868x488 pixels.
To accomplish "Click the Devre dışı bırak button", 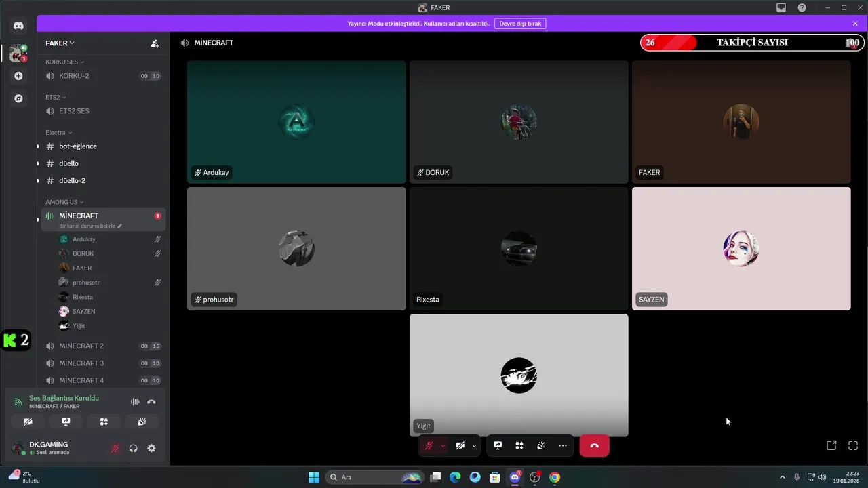I will (520, 24).
